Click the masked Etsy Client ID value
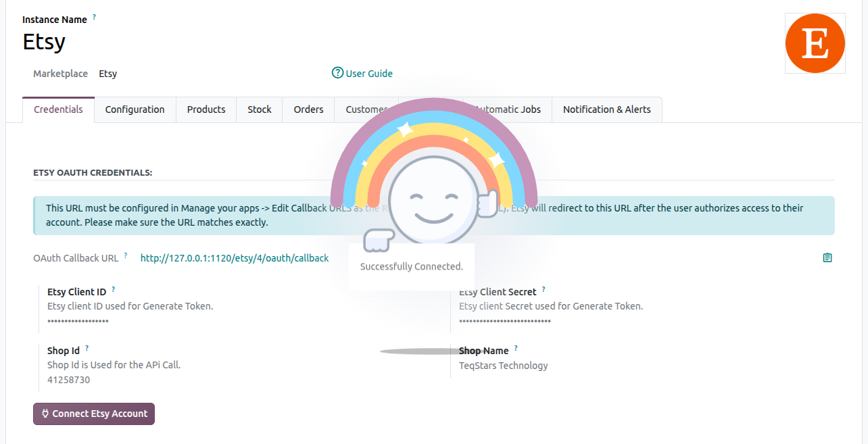This screenshot has height=444, width=868. point(78,321)
